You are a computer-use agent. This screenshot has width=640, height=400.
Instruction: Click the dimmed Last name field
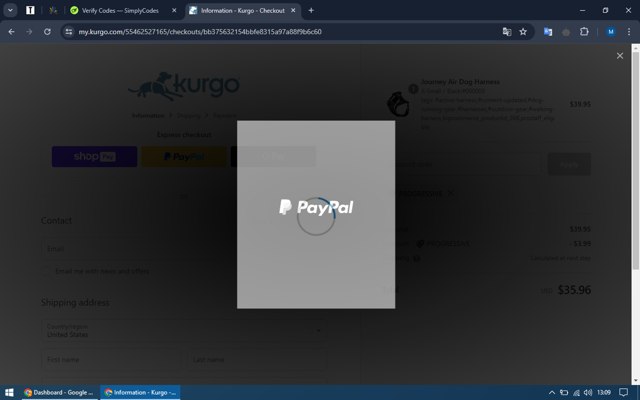[x=257, y=360]
